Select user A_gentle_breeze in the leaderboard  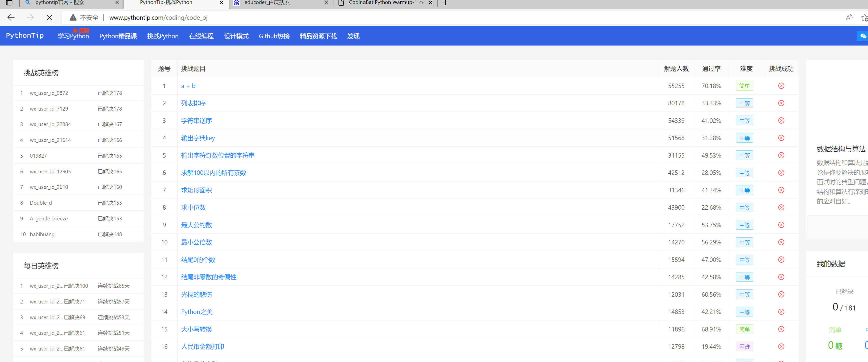click(49, 219)
